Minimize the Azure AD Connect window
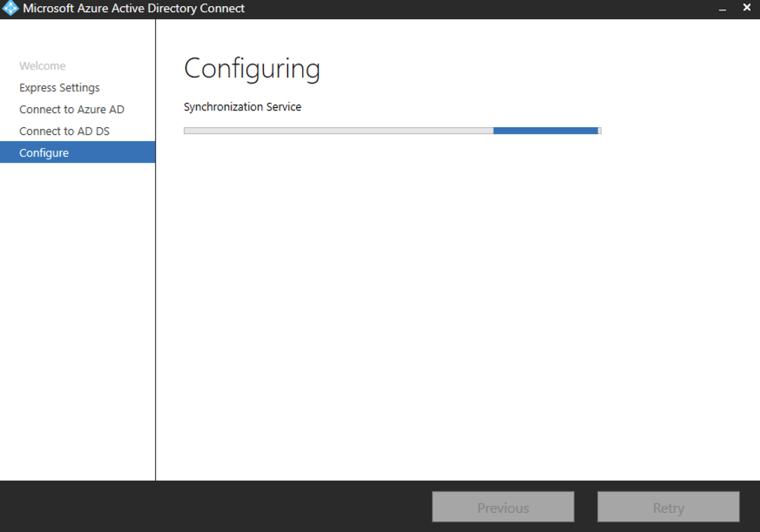 723,9
